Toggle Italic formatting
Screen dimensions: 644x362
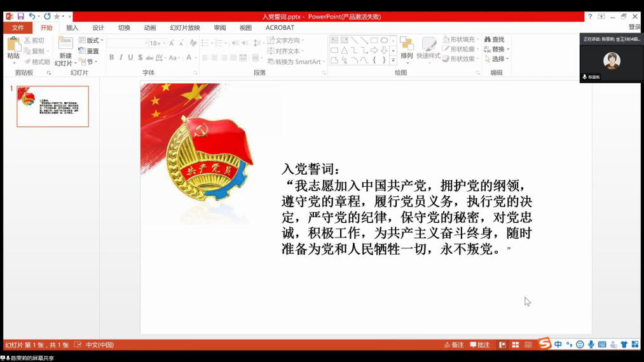click(121, 57)
